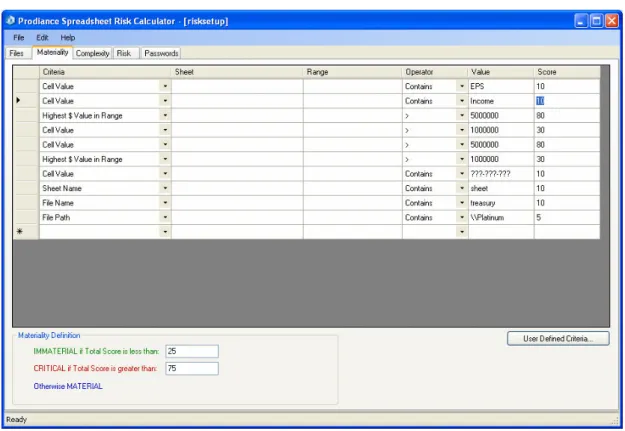Minimize the Risk Calculator window

click(x=581, y=21)
